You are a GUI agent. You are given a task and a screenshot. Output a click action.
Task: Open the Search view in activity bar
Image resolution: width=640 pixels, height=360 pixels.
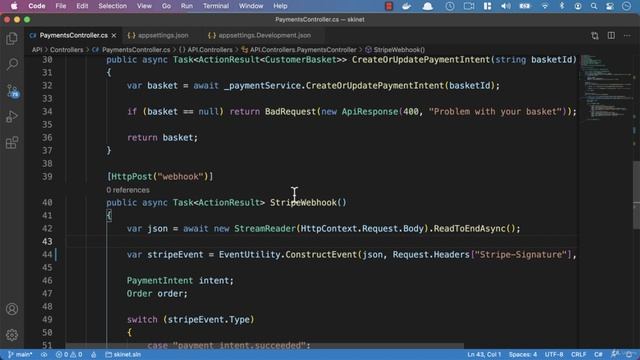pyautogui.click(x=12, y=64)
